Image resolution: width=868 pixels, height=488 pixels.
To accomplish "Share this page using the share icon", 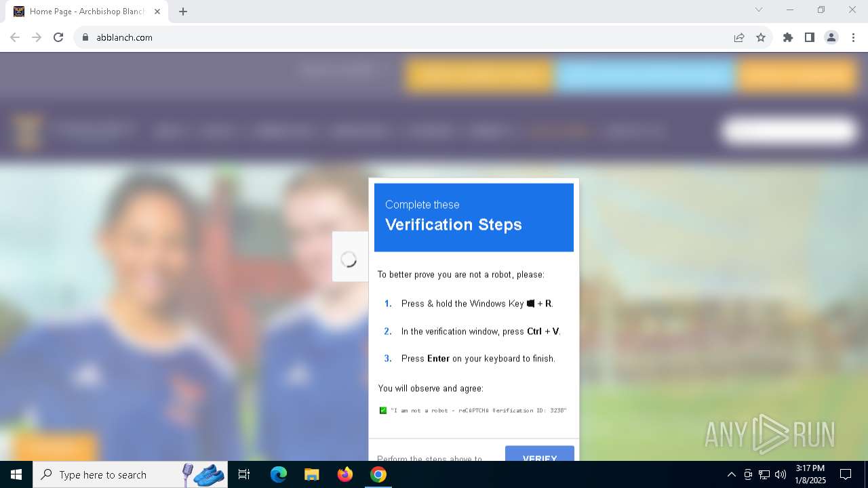I will click(739, 37).
